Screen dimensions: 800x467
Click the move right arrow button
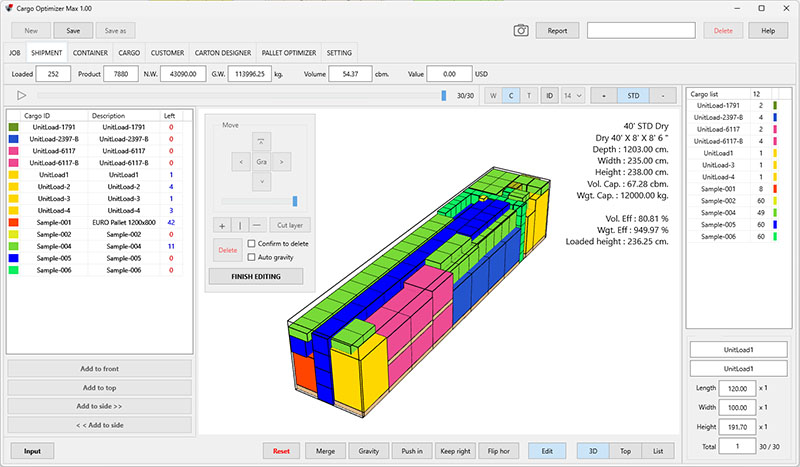pos(282,162)
